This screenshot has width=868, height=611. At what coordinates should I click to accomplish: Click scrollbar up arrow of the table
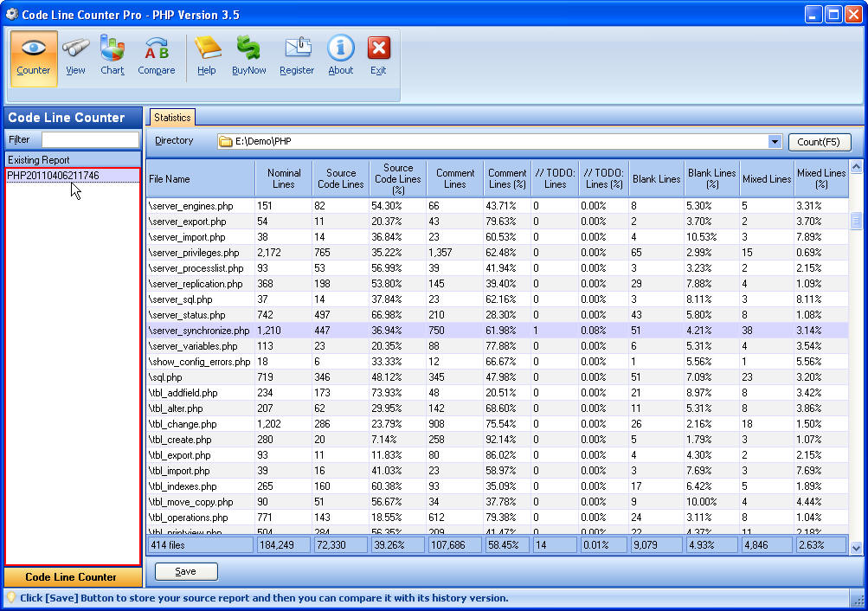(857, 166)
